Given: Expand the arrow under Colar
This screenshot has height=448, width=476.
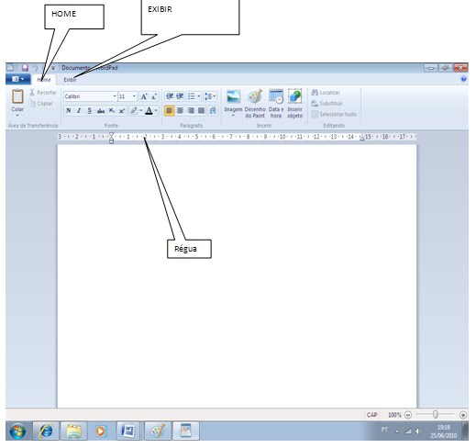Looking at the screenshot, I should tap(17, 115).
